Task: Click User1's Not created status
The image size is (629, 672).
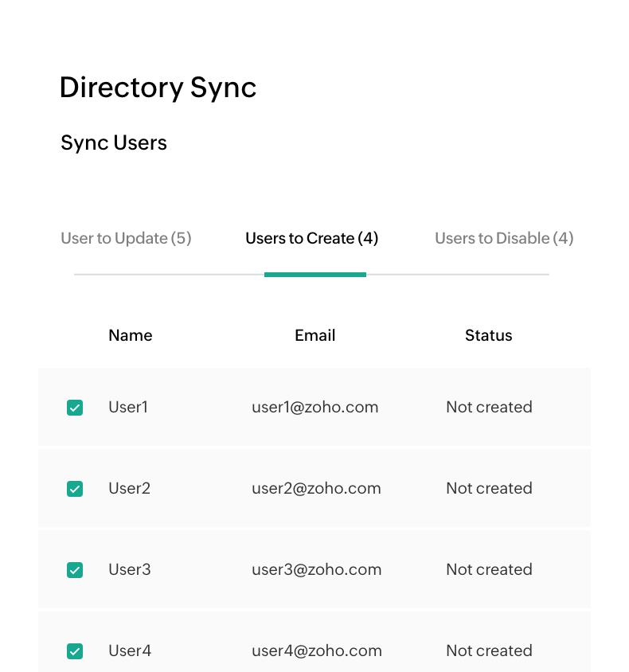Action: (x=489, y=407)
